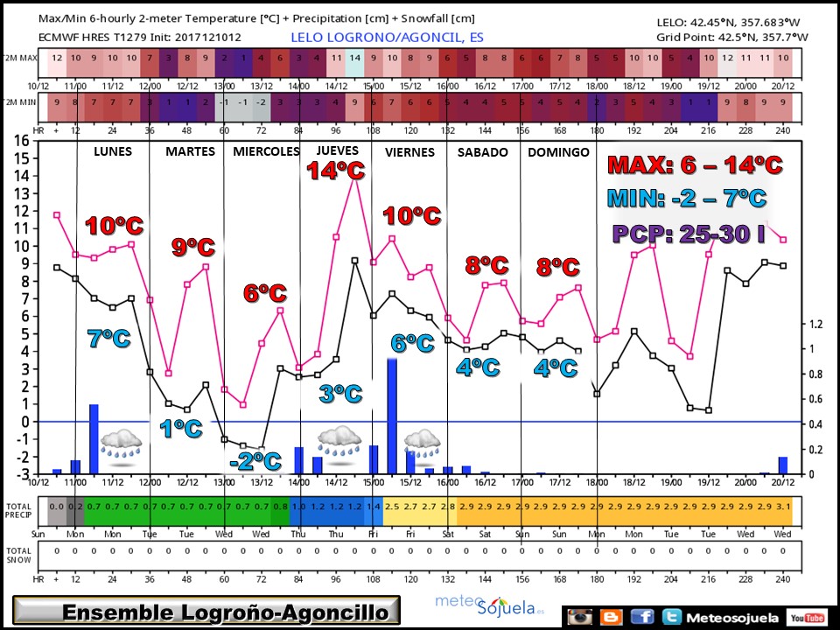Viewport: 840px width, 630px height.
Task: Select the JUEVES day label
Action: pyautogui.click(x=337, y=150)
